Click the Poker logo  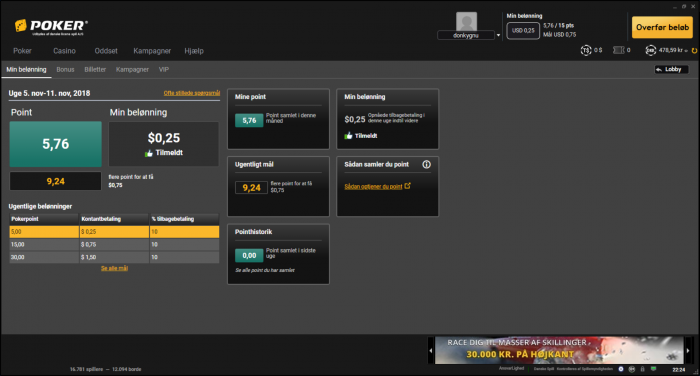tap(51, 27)
